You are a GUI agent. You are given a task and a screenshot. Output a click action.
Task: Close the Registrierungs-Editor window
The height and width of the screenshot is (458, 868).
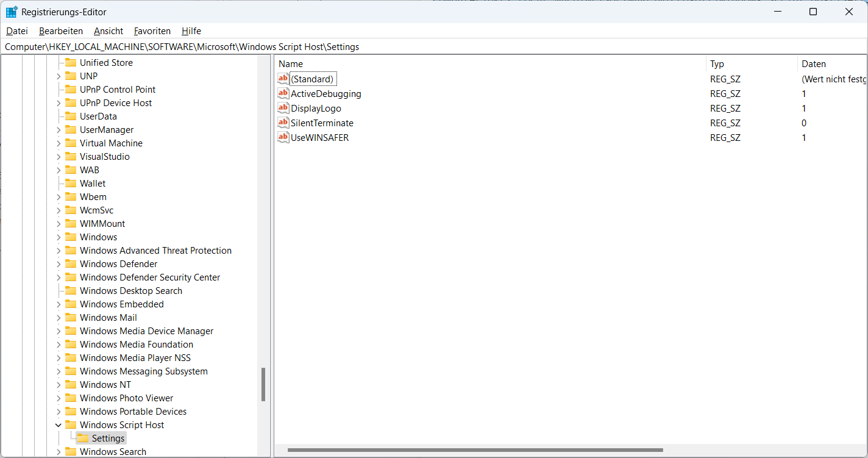[x=848, y=12]
